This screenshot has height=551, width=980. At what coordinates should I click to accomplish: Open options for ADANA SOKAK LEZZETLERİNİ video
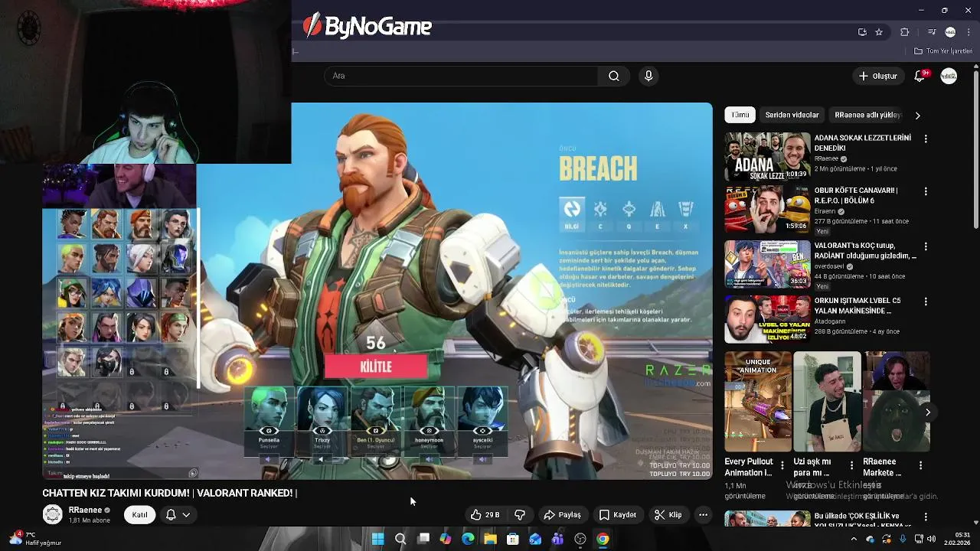926,139
